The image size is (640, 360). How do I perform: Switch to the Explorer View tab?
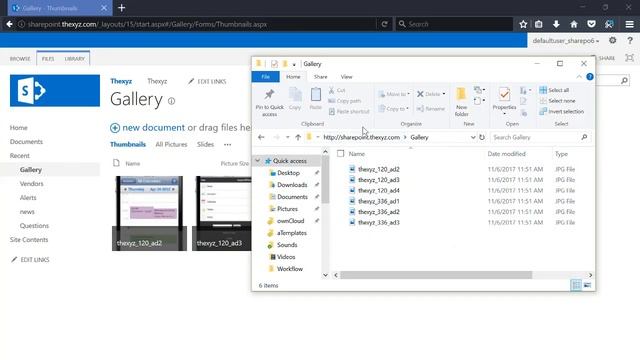click(x=346, y=76)
